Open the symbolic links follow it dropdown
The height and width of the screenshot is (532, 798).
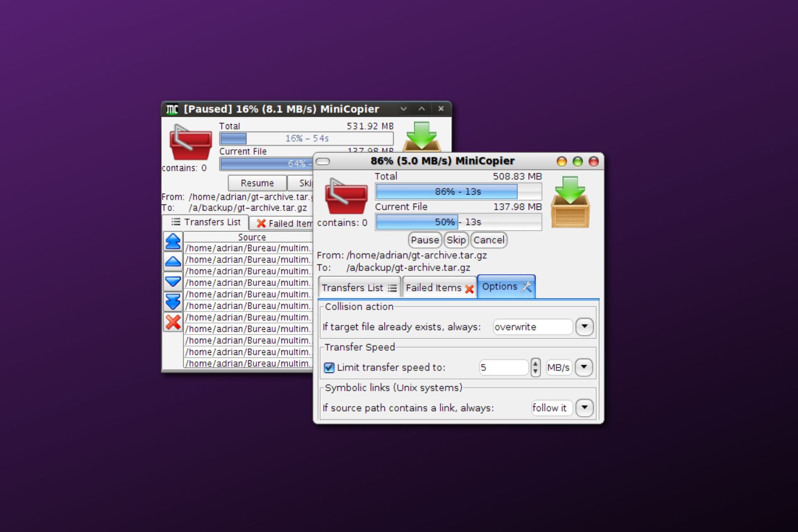click(x=584, y=408)
